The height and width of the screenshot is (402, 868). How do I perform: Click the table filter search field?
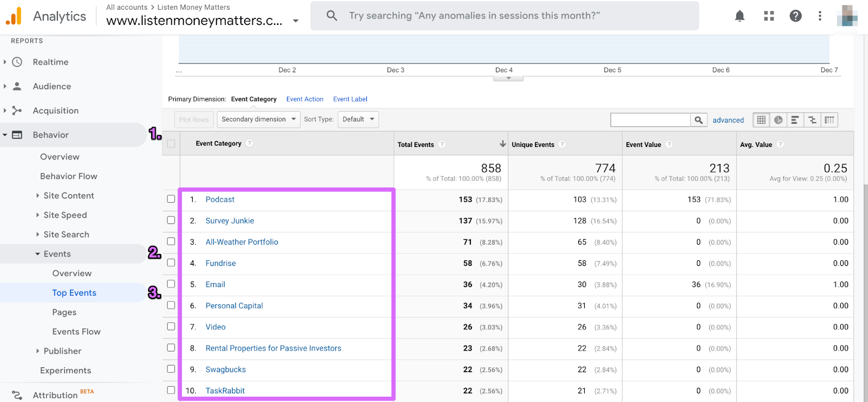coord(650,120)
